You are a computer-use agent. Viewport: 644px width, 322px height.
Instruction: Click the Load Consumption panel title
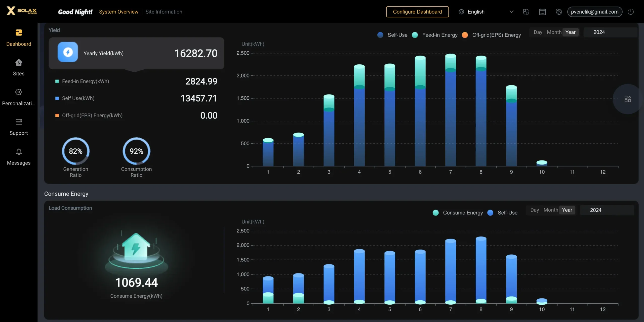click(70, 208)
